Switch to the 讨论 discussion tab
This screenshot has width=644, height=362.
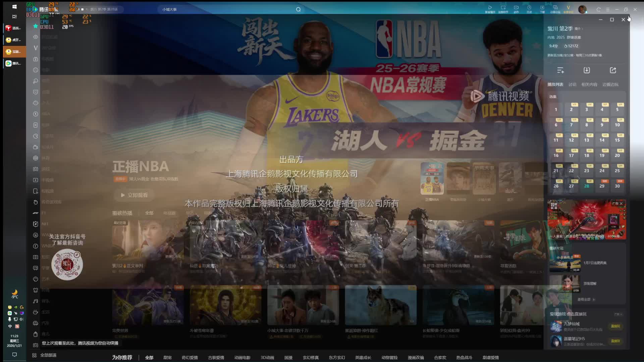pos(572,84)
